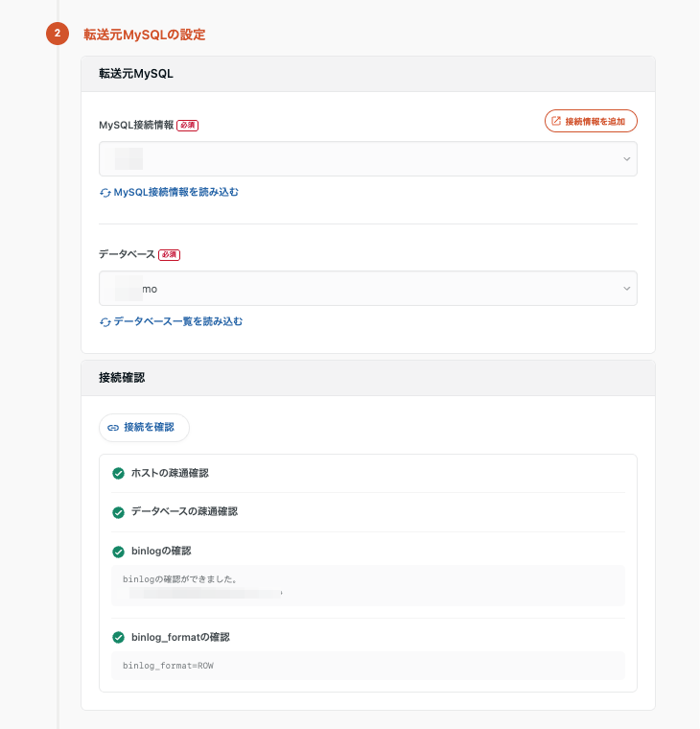Screen dimensions: 700x729
Task: Click the MySQL接続情報 field label
Action: pyautogui.click(x=136, y=125)
